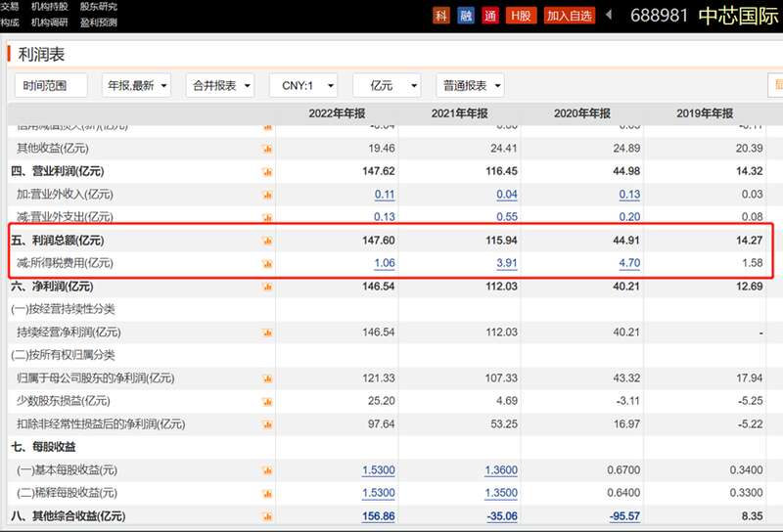The width and height of the screenshot is (783, 532).
Task: Open the 年报,最新 period dropdown
Action: pyautogui.click(x=136, y=85)
